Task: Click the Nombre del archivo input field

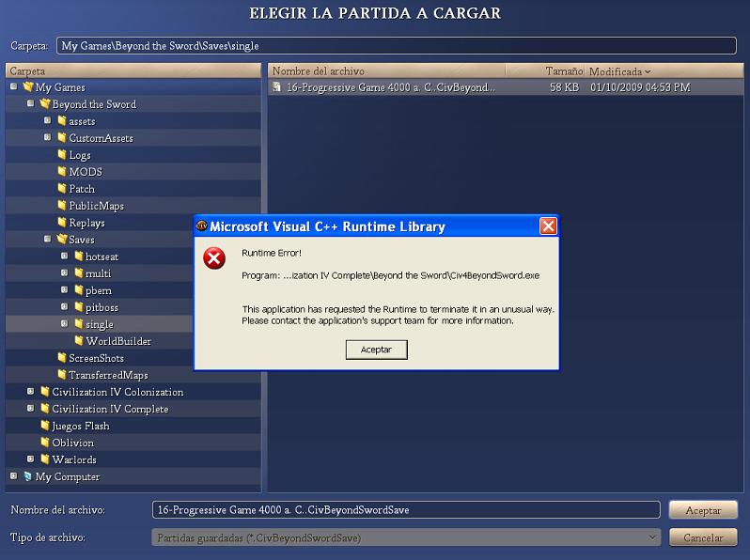Action: coord(405,509)
